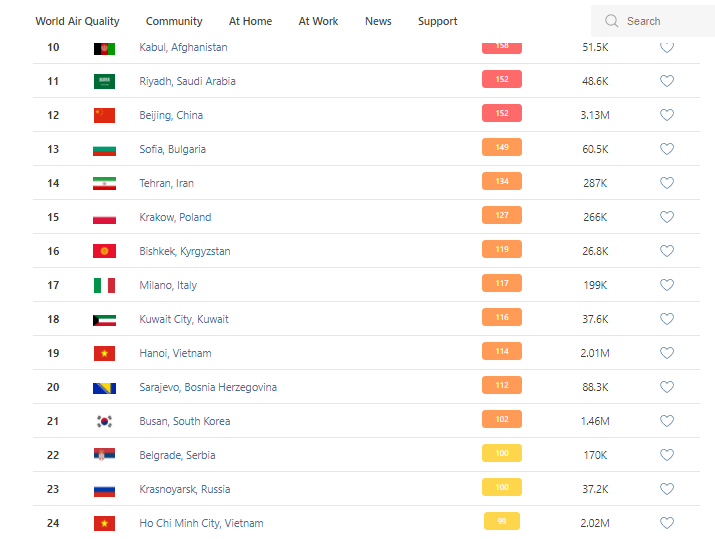Open the At Home menu
Screen dimensions: 715x539
[250, 21]
